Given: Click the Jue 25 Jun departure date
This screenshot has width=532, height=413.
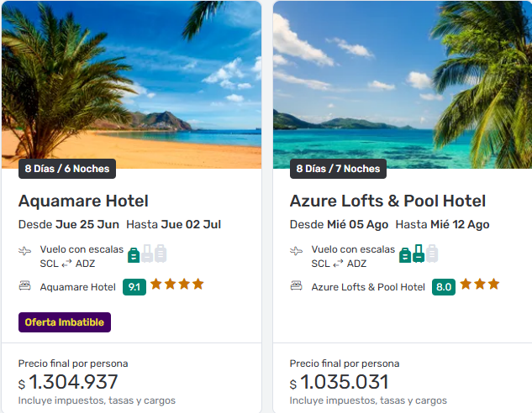Looking at the screenshot, I should point(87,225).
